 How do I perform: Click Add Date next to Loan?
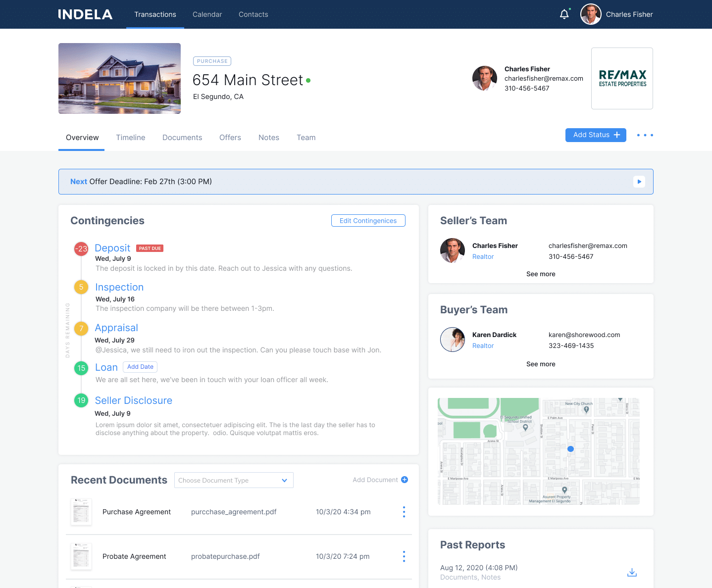click(x=140, y=367)
